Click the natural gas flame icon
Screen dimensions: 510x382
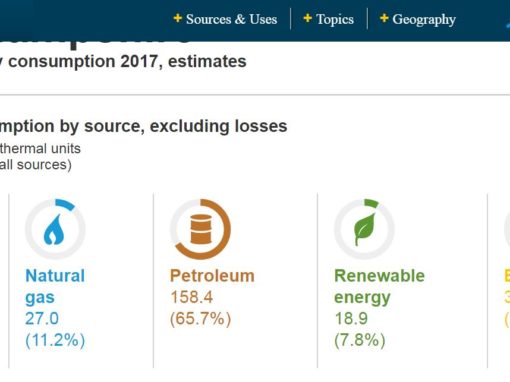pyautogui.click(x=54, y=230)
